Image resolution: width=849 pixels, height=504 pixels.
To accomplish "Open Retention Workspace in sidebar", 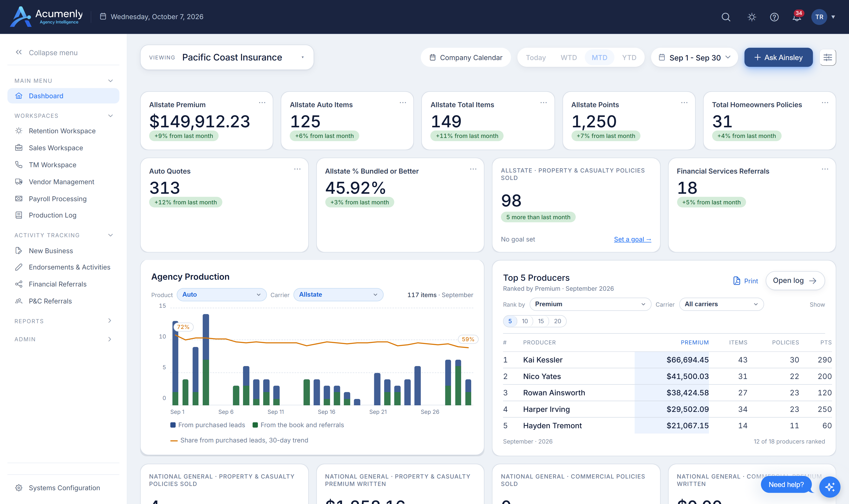I will click(x=63, y=131).
